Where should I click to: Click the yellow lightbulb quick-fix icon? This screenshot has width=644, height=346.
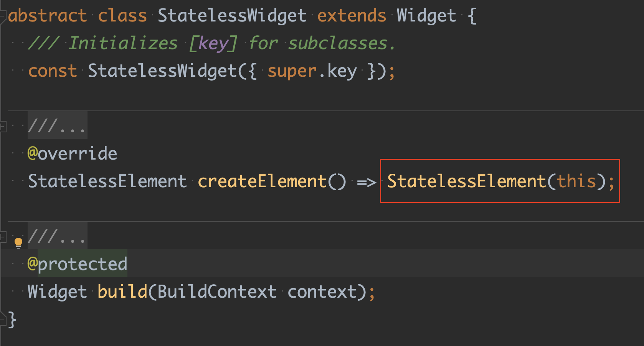[x=18, y=243]
